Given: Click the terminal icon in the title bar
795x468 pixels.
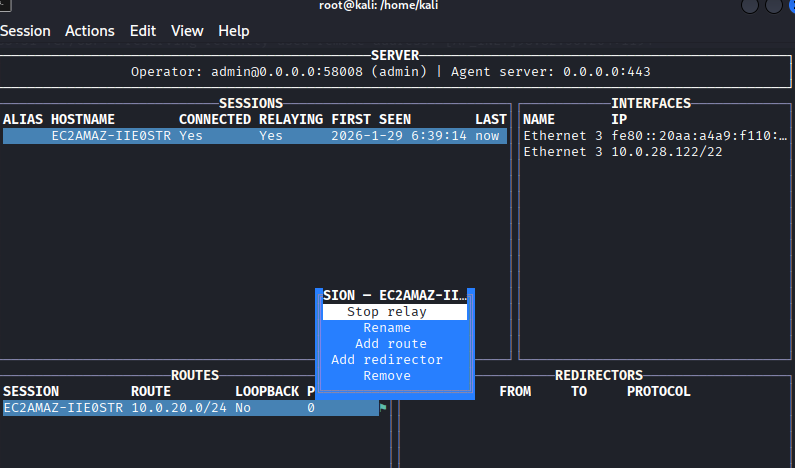Looking at the screenshot, I should pyautogui.click(x=4, y=6).
